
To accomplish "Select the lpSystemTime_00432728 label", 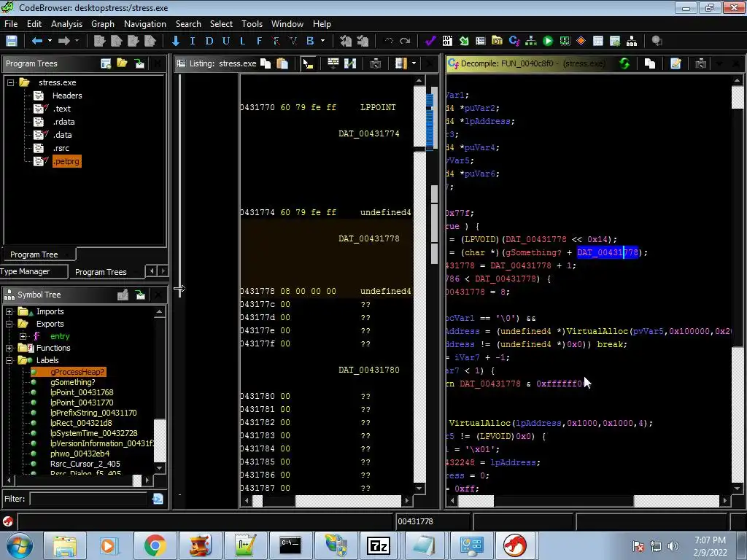I will [x=94, y=433].
